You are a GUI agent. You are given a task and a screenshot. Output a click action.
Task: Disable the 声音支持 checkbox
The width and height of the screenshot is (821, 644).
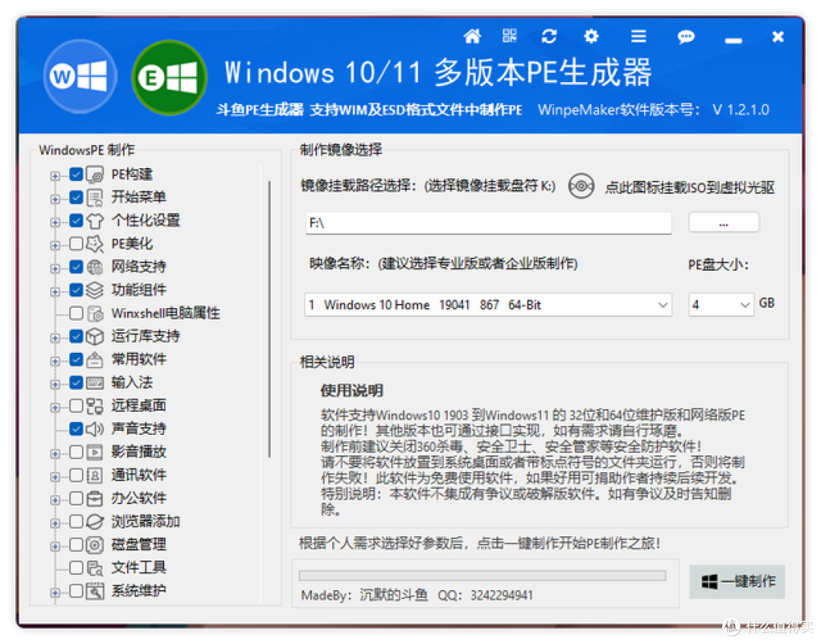[x=77, y=428]
